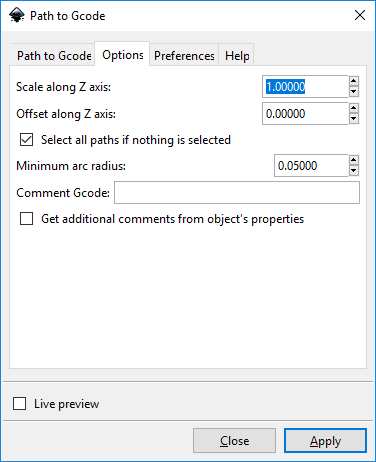Increase Offset along Z axis value
This screenshot has height=462, width=376.
pyautogui.click(x=354, y=108)
